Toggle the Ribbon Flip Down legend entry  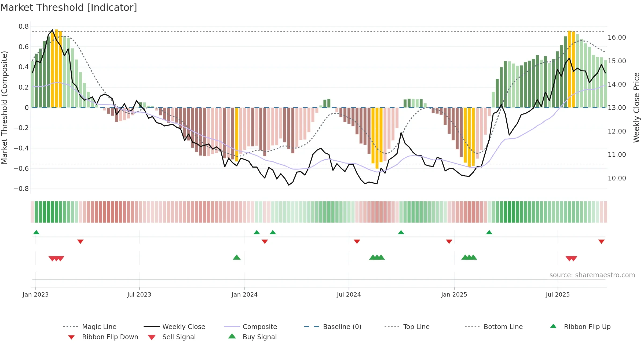pyautogui.click(x=103, y=337)
